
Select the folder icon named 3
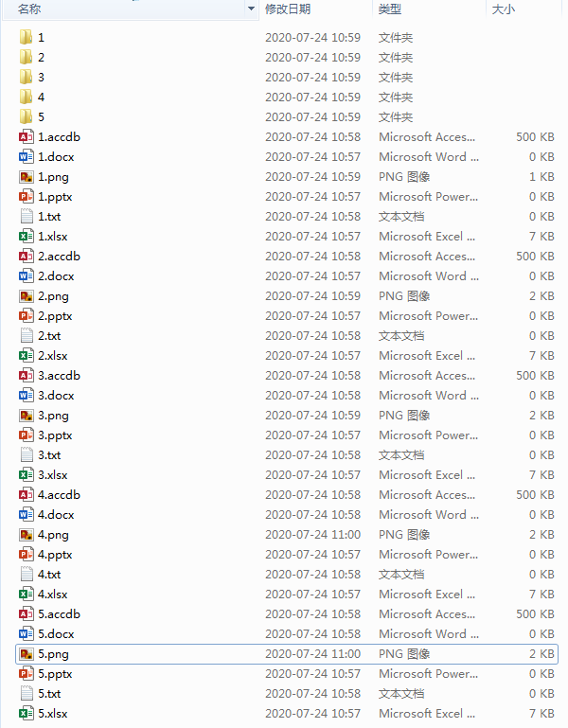point(27,77)
